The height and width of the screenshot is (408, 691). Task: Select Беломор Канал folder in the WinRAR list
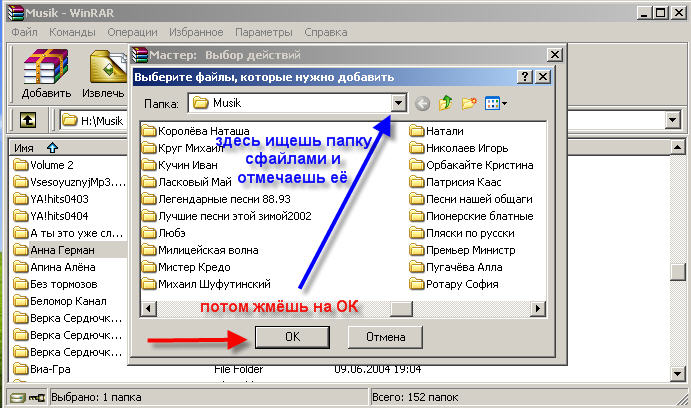point(60,301)
